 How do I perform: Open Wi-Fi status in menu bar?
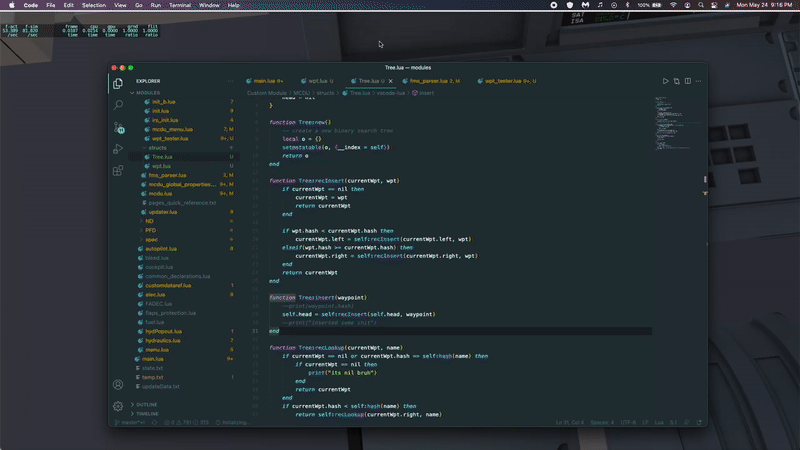673,5
